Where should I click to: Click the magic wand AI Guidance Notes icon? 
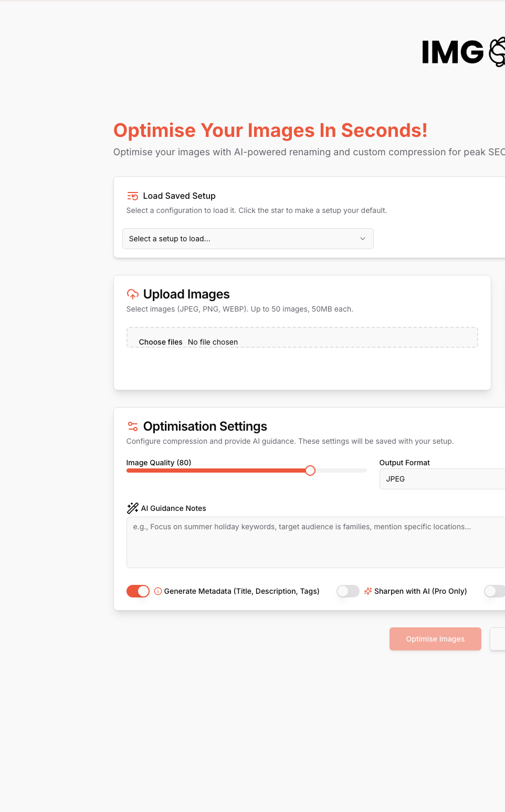pos(132,508)
